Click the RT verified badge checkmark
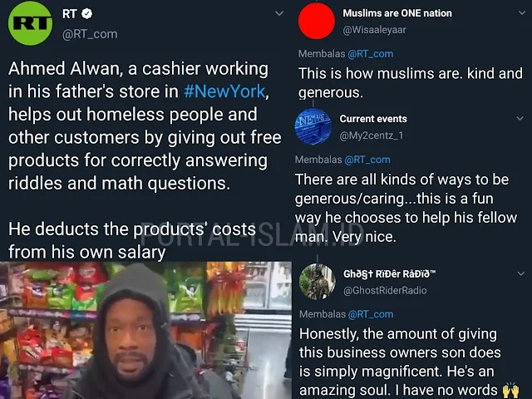This screenshot has height=399, width=532. tap(87, 14)
